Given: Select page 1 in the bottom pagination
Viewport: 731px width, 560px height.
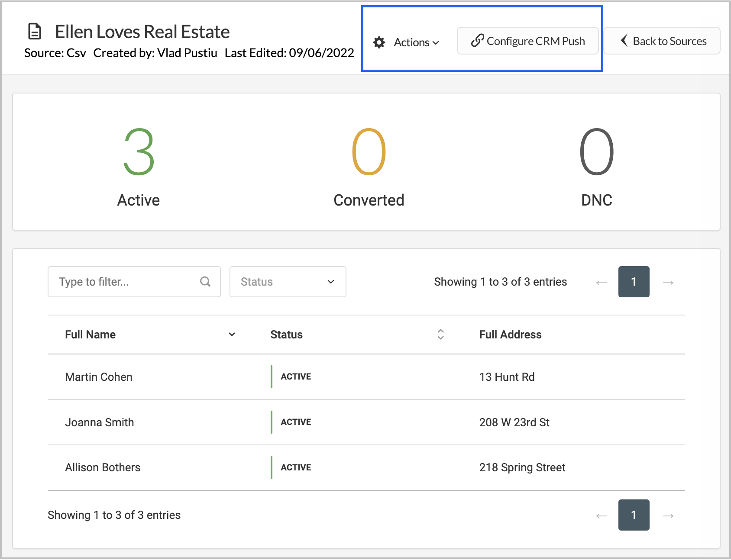Looking at the screenshot, I should pyautogui.click(x=634, y=515).
